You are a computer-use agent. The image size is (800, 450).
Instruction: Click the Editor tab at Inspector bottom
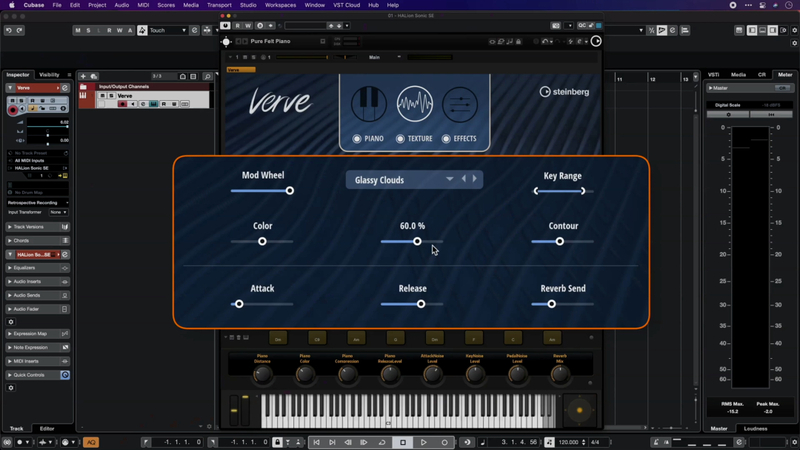[47, 429]
